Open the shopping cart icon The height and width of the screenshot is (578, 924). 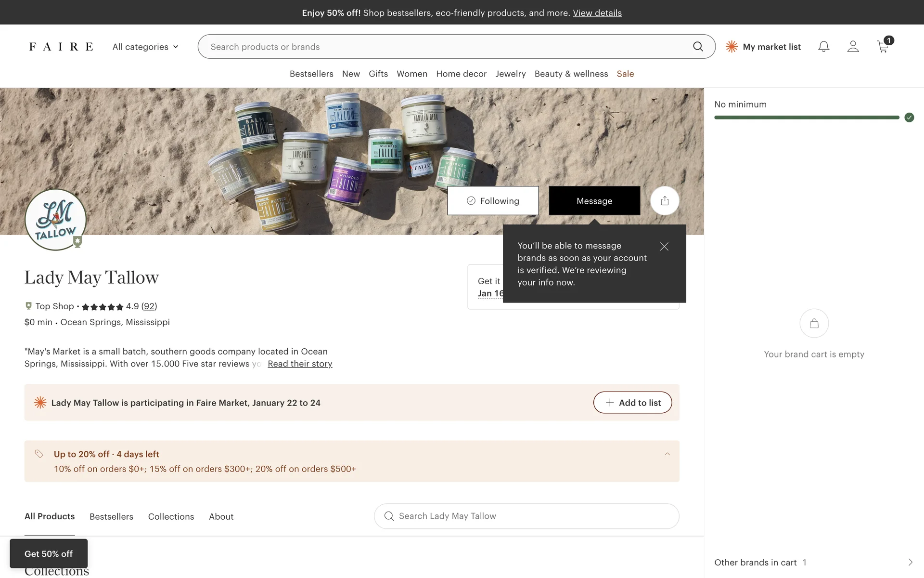(x=883, y=47)
